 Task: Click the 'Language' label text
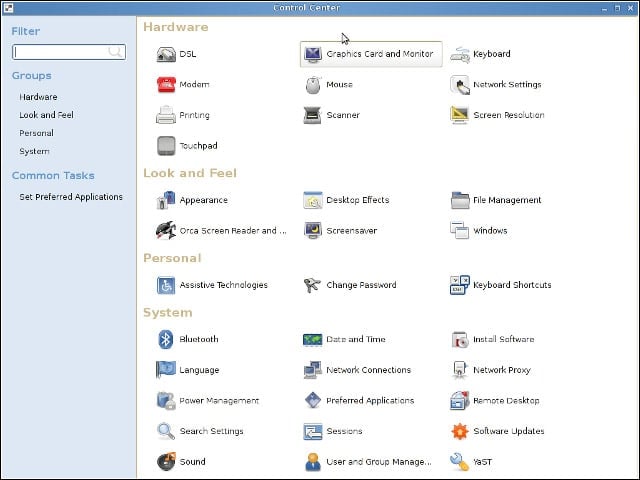(199, 370)
